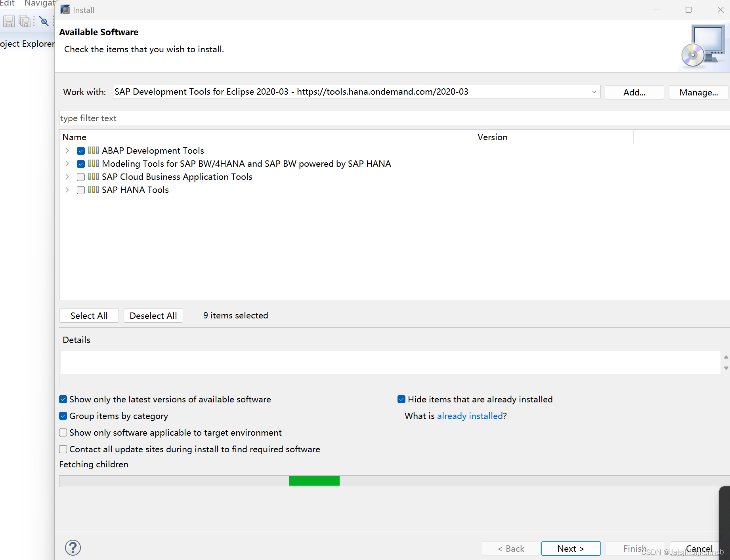This screenshot has width=730, height=560.
Task: Click the Select All button
Action: point(89,316)
